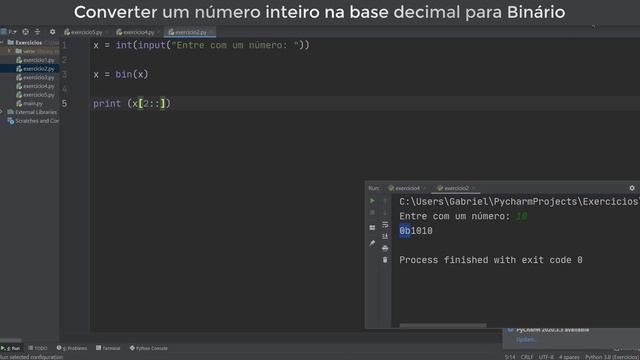The height and width of the screenshot is (360, 640).
Task: Click the 'Process finished with exit code 0' line
Action: click(491, 260)
